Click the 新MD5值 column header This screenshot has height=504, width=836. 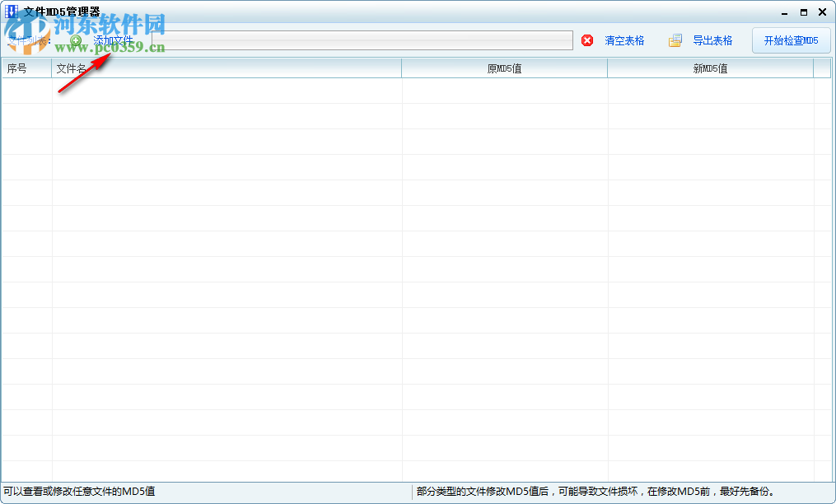pos(710,68)
